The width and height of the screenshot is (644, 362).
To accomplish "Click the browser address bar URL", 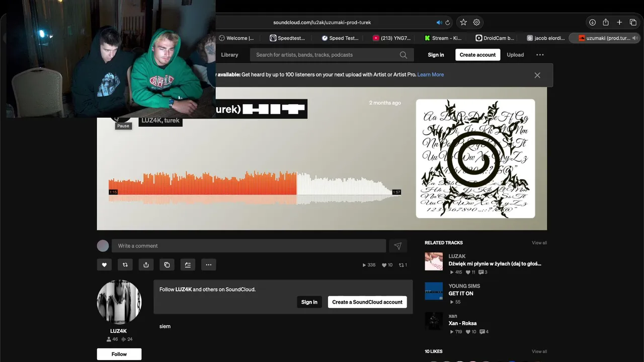I will click(322, 23).
